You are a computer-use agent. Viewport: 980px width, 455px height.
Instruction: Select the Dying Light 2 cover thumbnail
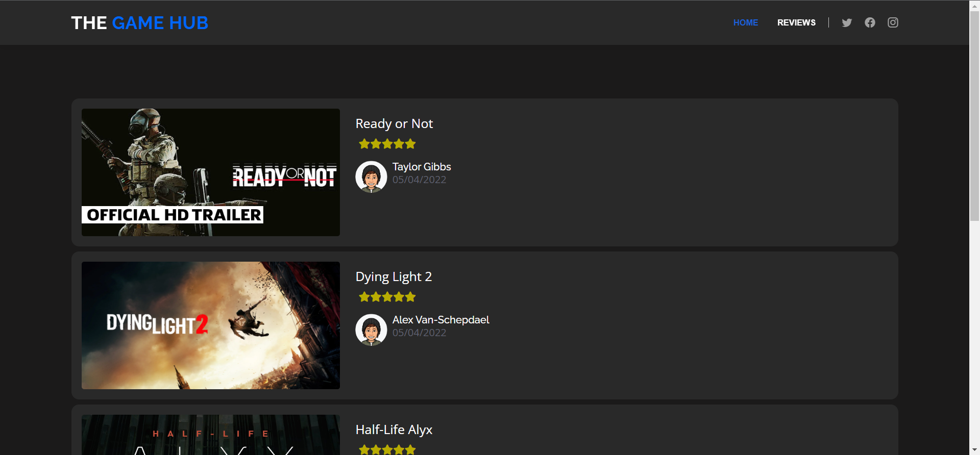click(210, 325)
